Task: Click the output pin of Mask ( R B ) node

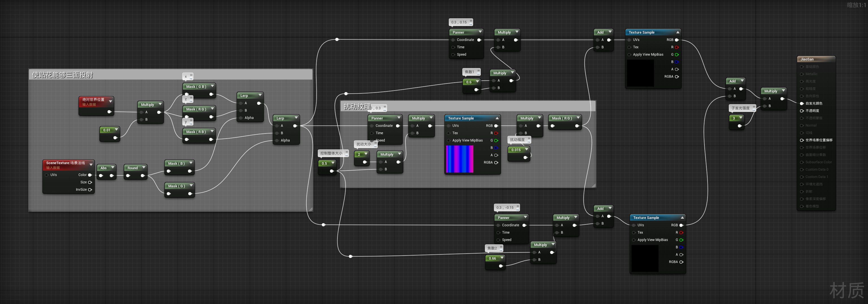Action: coord(211,139)
